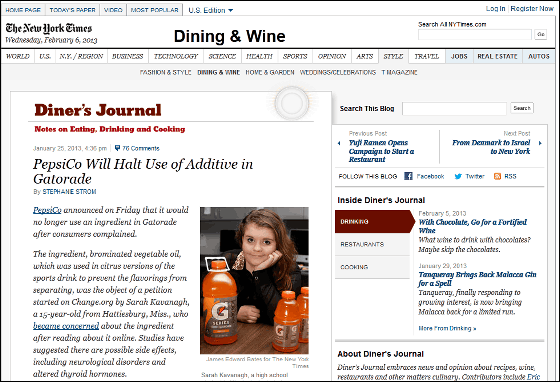Open the U.S. section
This screenshot has width=560, height=382.
[x=45, y=56]
